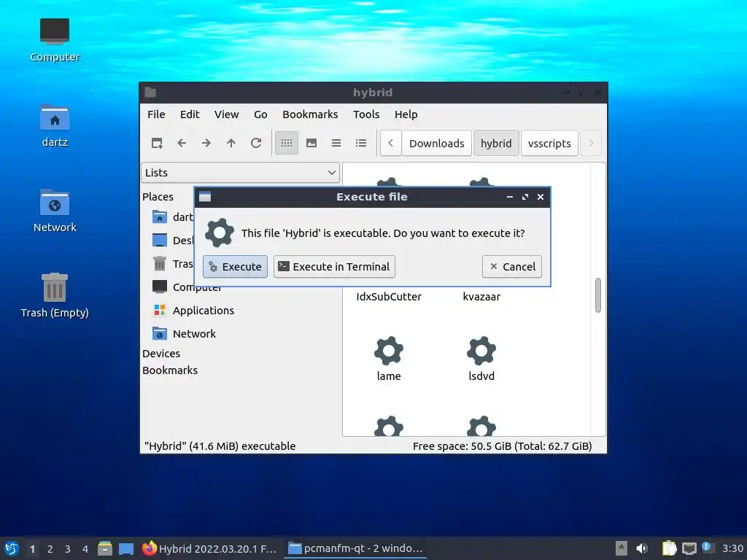
Task: Switch to virtual desktop 2
Action: 50,549
